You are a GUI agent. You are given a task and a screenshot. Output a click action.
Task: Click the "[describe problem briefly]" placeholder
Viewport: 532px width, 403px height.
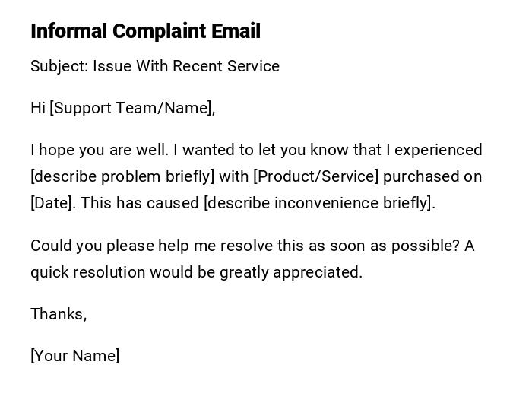[122, 176]
